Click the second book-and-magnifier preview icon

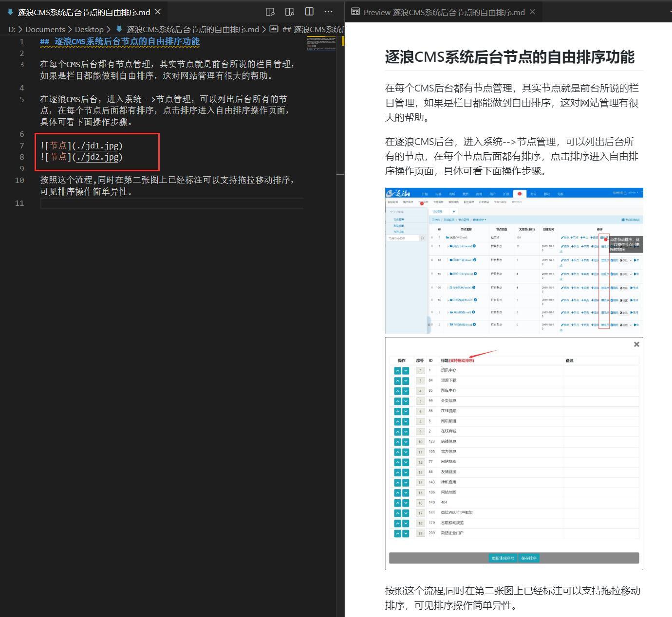(x=290, y=12)
